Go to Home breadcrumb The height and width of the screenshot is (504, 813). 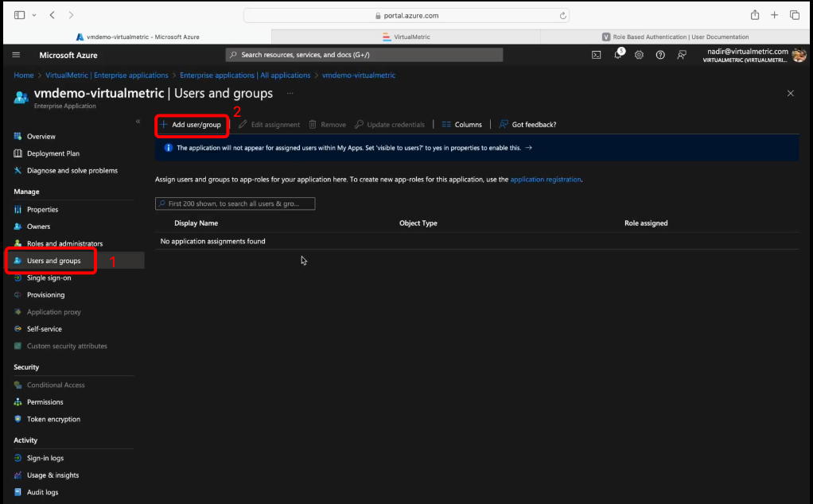[x=23, y=75]
